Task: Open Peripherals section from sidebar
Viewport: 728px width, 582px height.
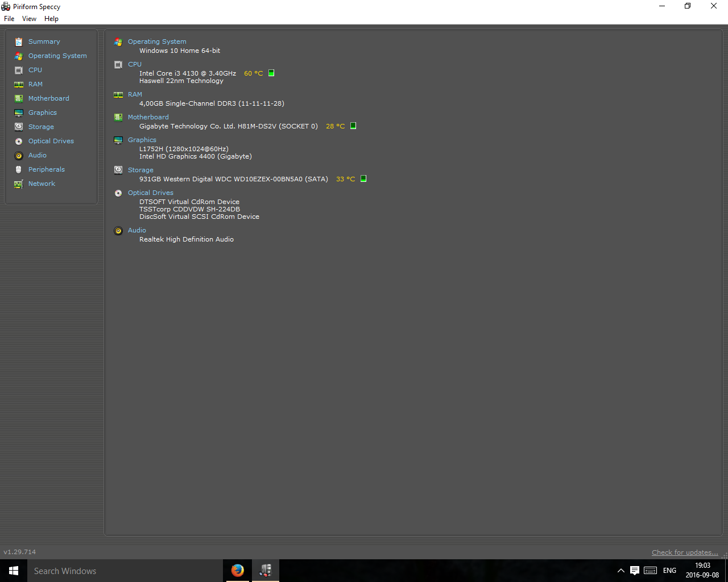Action: [x=47, y=169]
